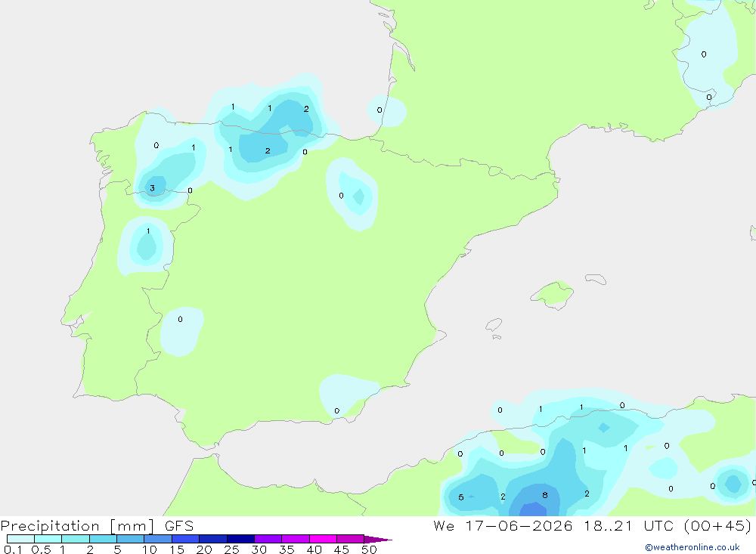Pick the 40–45 mm magenta legend swatch
Image resolution: width=756 pixels, height=554 pixels.
[323, 539]
